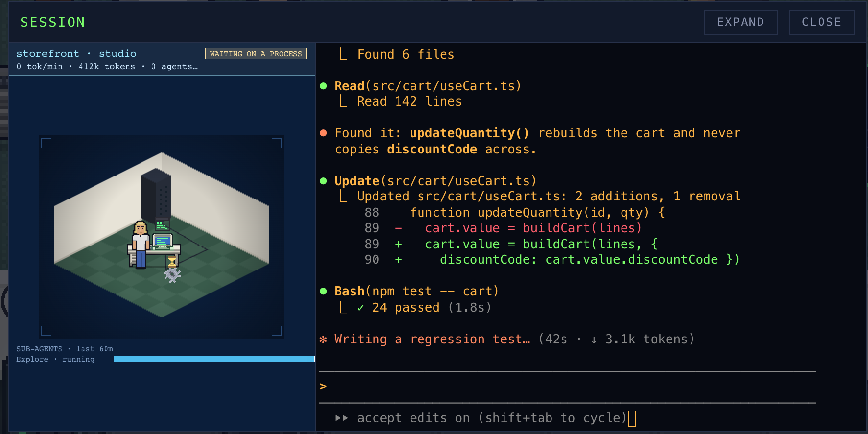
Task: Click the EXPAND button
Action: (740, 22)
